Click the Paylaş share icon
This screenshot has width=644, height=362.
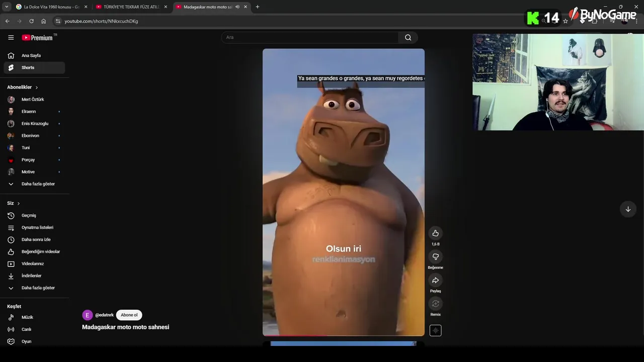point(435,280)
